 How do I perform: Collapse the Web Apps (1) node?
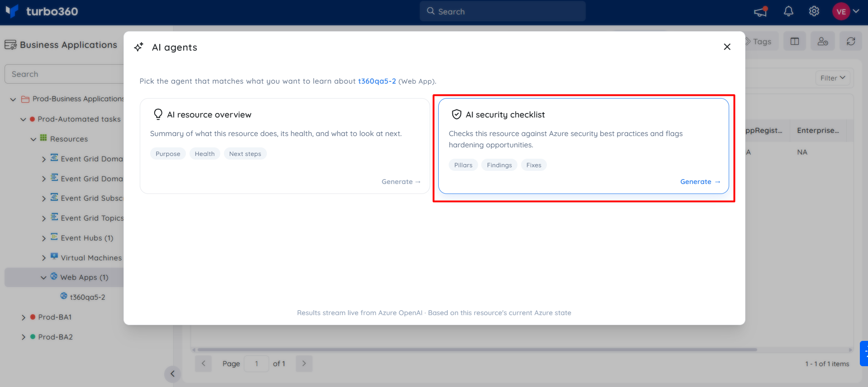[x=43, y=278]
